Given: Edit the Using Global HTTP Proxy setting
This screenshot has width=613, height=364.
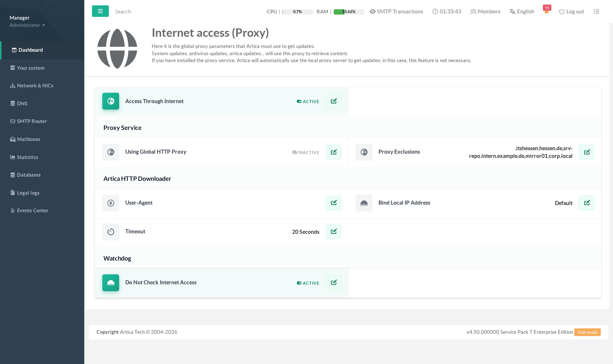Looking at the screenshot, I should coord(334,152).
